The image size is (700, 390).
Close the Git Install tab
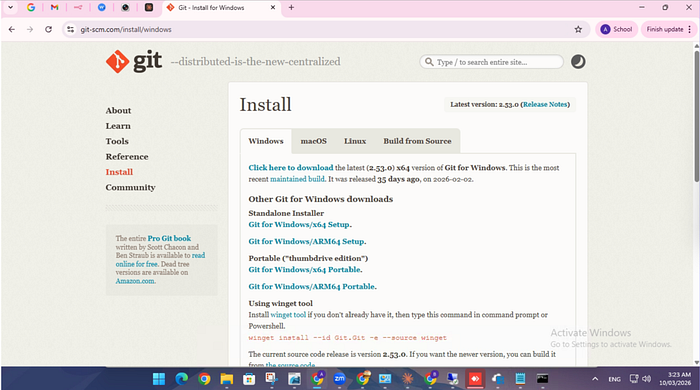point(273,8)
